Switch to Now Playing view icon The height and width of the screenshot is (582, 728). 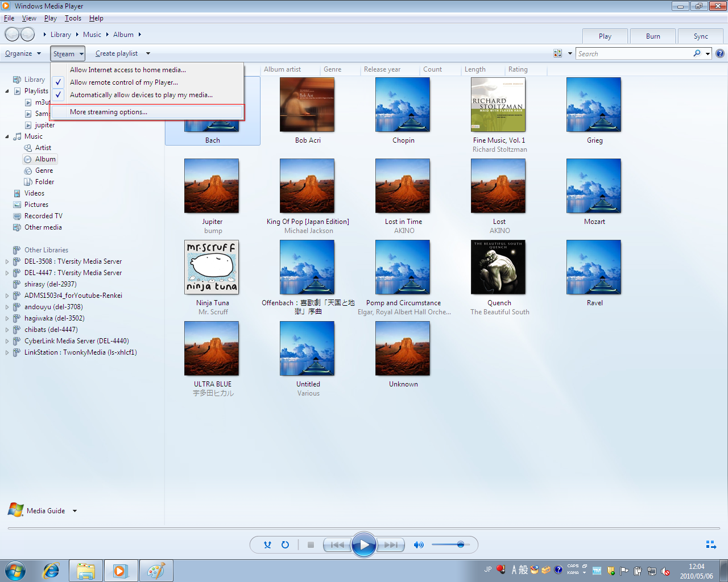pos(711,544)
